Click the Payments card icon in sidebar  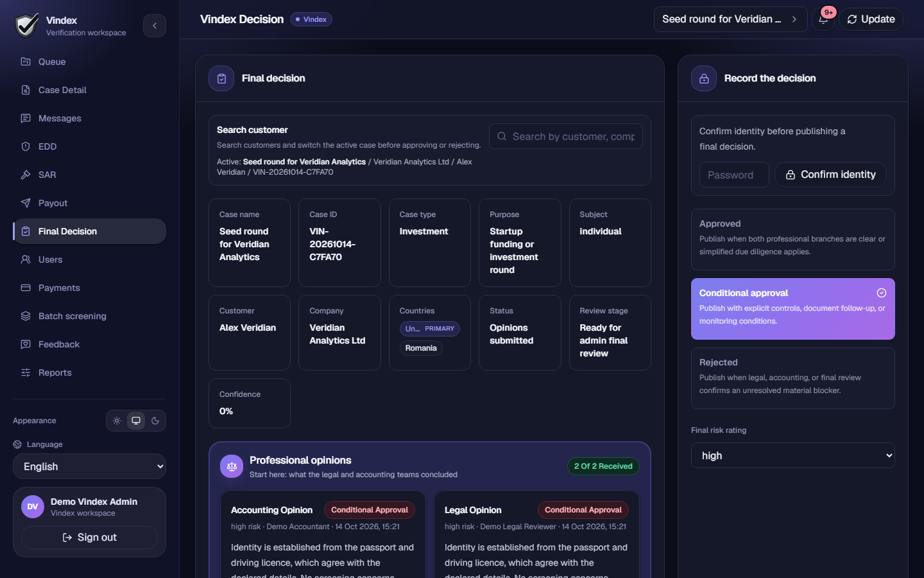pyautogui.click(x=26, y=288)
